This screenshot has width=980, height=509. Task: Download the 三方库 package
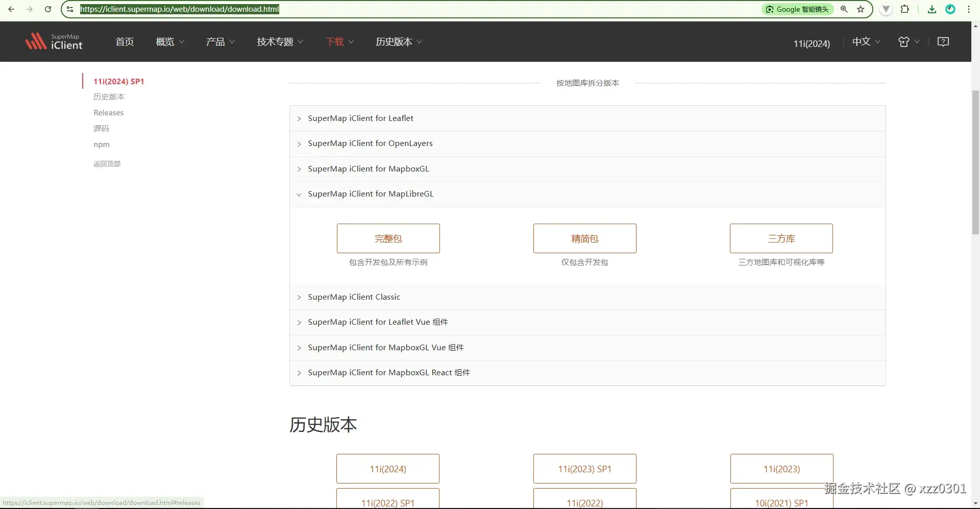pyautogui.click(x=781, y=238)
